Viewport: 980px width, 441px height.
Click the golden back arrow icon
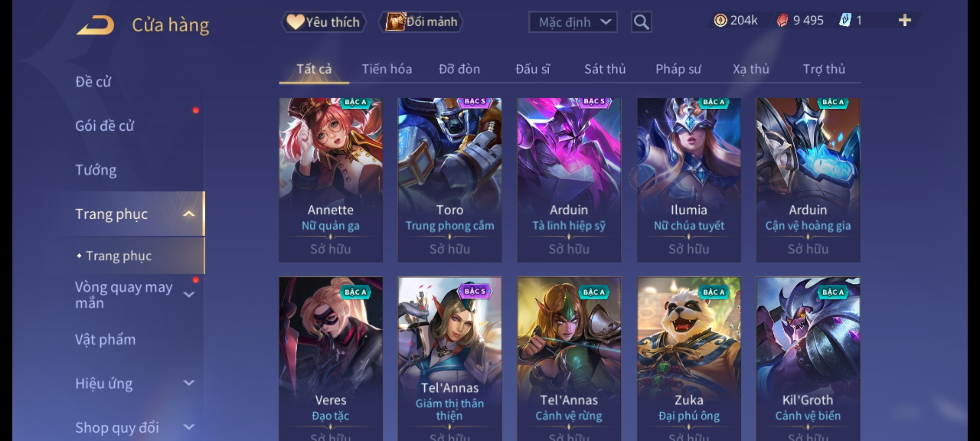coord(95,24)
